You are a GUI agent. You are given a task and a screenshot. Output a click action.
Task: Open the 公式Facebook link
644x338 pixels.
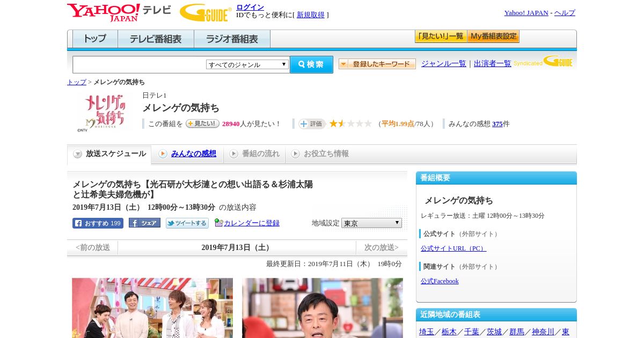(440, 281)
